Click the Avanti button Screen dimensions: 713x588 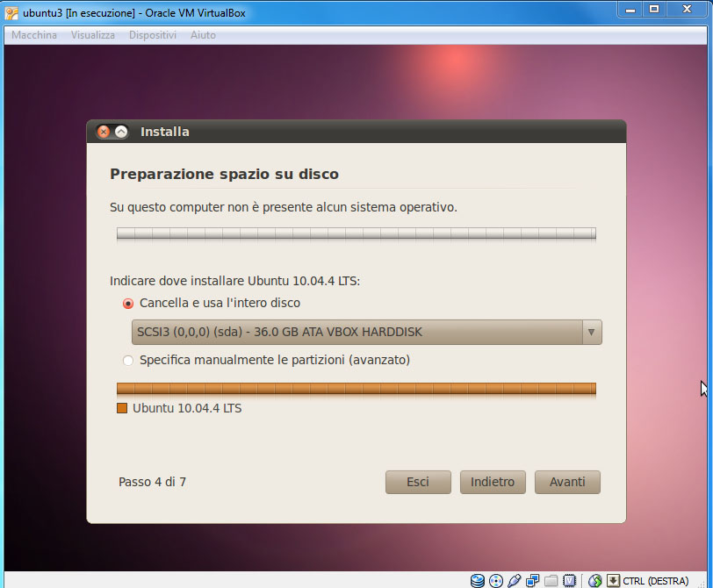567,482
